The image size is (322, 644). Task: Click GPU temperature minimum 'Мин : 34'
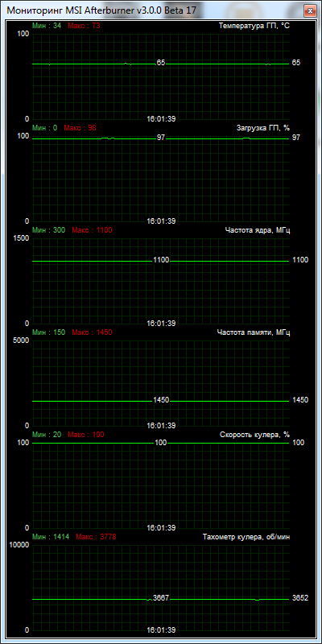(47, 26)
